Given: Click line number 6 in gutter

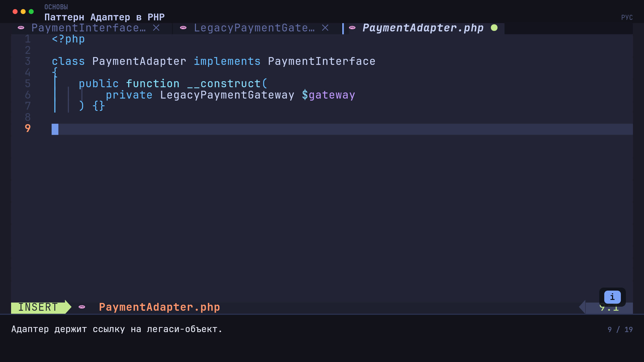Looking at the screenshot, I should click(28, 95).
